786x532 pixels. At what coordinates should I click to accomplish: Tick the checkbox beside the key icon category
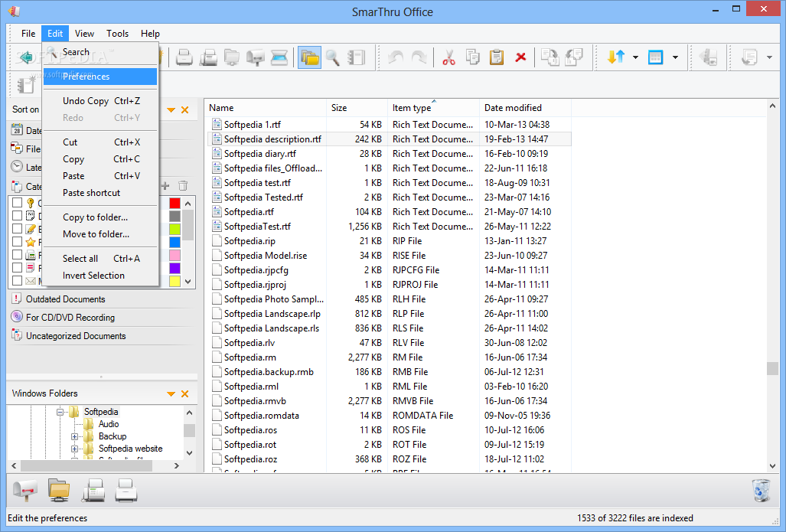coord(17,203)
